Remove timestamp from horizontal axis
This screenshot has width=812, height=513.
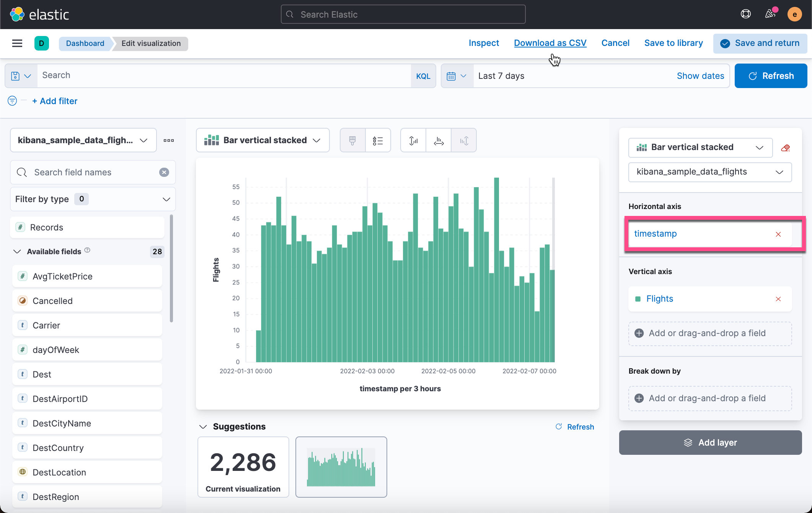coord(778,234)
